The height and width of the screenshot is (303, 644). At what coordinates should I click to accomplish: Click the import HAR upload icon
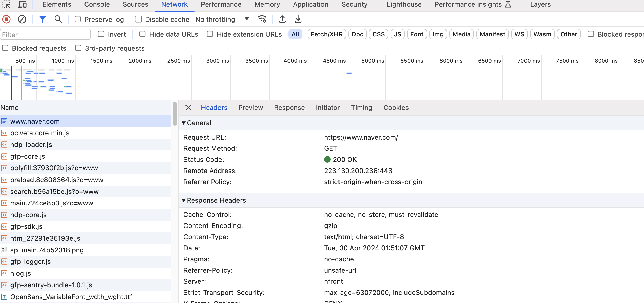282,19
